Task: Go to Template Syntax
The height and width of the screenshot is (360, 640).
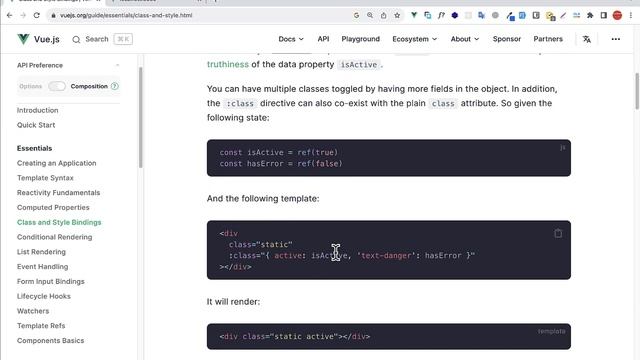Action: (x=45, y=178)
